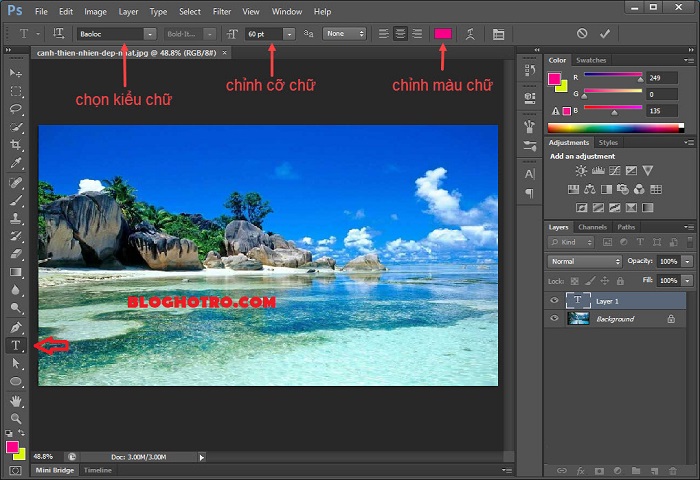Open the anti-aliasing None dropdown
700x480 pixels.
pos(344,33)
